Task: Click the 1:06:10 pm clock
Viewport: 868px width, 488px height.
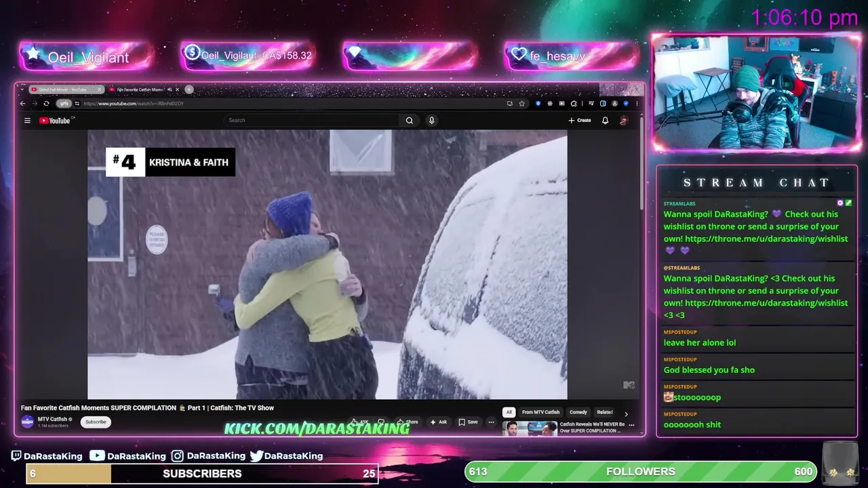Action: click(804, 18)
